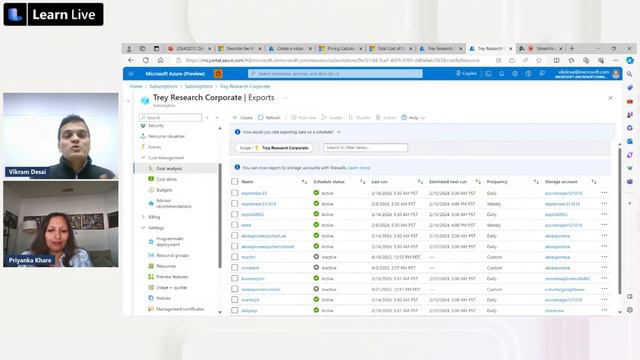The width and height of the screenshot is (640, 360).
Task: Focus the Search to filter items box
Action: (x=365, y=148)
